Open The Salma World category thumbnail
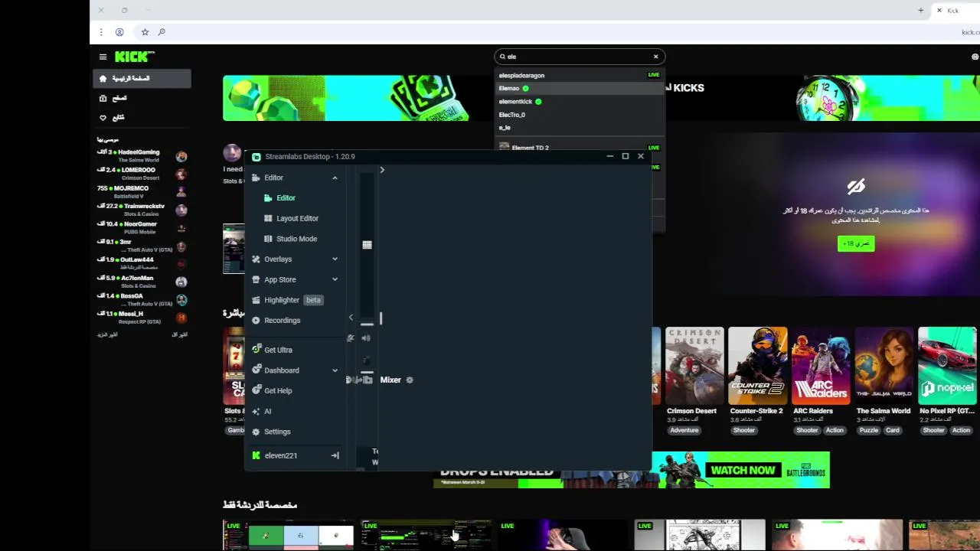Screen dimensions: 980x551 tap(884, 366)
